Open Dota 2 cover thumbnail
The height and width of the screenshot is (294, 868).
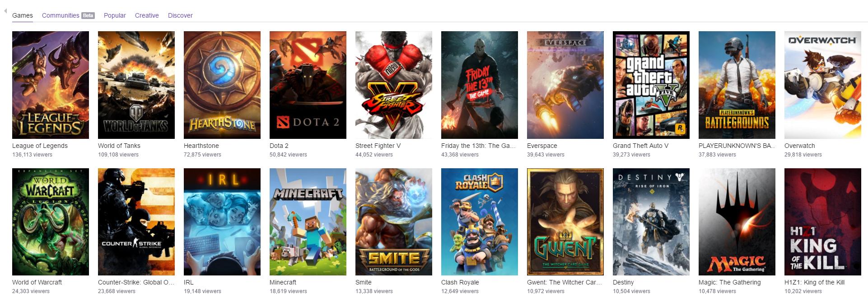pyautogui.click(x=308, y=85)
